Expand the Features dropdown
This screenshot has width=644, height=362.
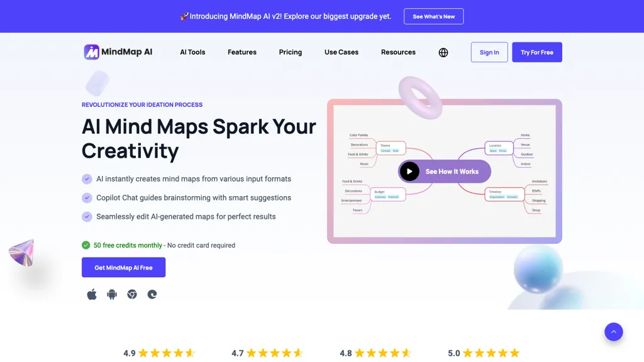(x=241, y=52)
